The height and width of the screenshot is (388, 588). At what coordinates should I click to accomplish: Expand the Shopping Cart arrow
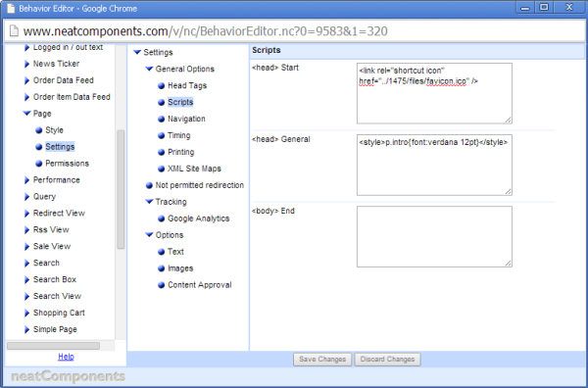point(26,313)
